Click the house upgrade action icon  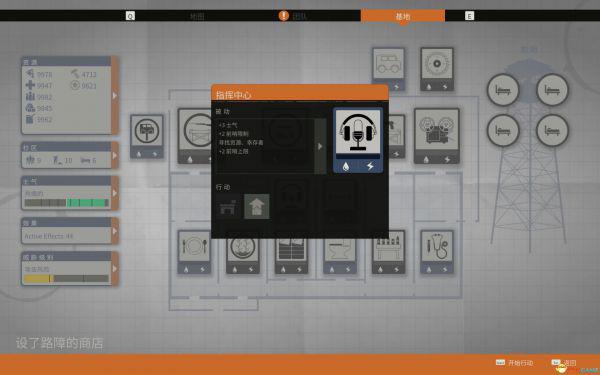tap(256, 206)
